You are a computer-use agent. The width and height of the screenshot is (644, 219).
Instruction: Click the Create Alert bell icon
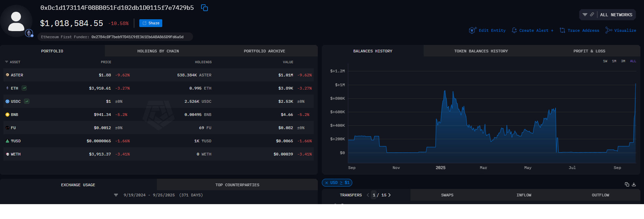tap(514, 30)
